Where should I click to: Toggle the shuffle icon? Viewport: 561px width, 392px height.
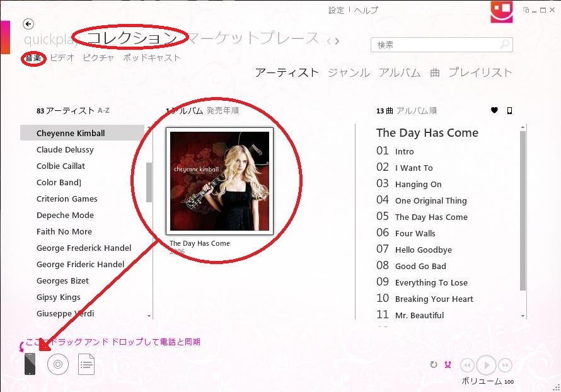coord(448,365)
